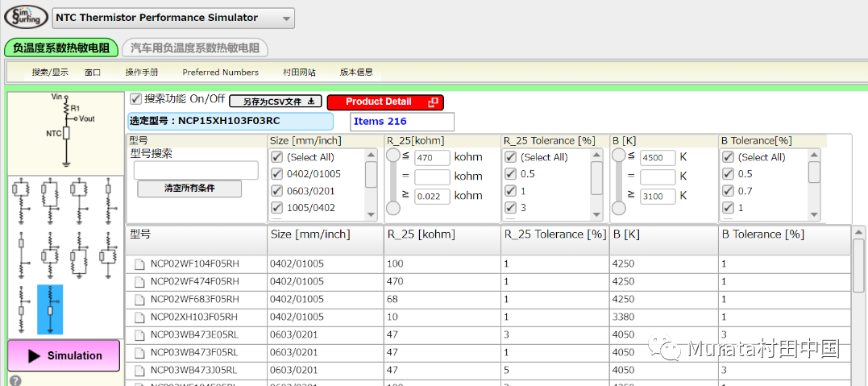The image size is (868, 386).
Task: Select second circuit topology in middle row
Action: 50,255
